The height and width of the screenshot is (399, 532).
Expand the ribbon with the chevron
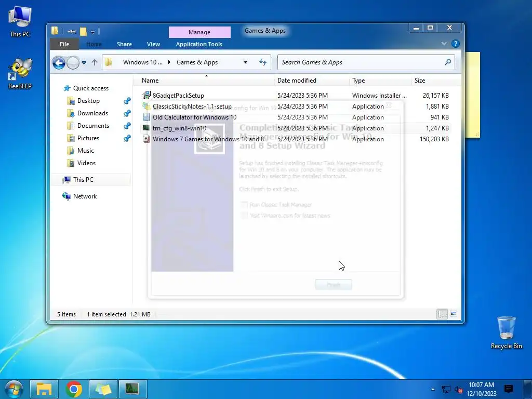(x=444, y=44)
